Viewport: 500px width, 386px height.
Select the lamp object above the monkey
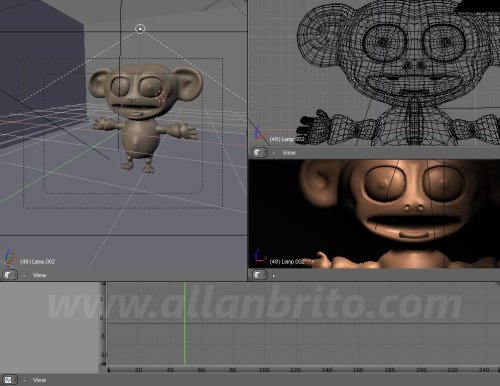click(x=140, y=29)
